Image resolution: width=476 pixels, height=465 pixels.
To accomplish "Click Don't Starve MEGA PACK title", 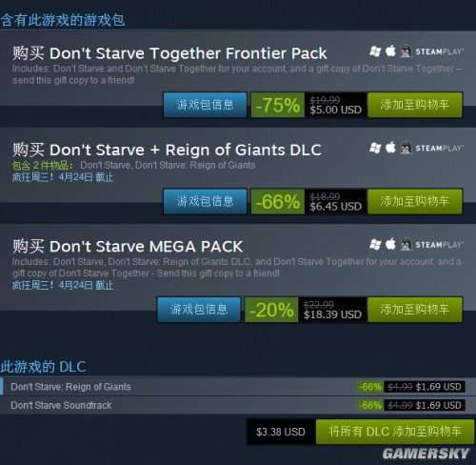I will (146, 247).
